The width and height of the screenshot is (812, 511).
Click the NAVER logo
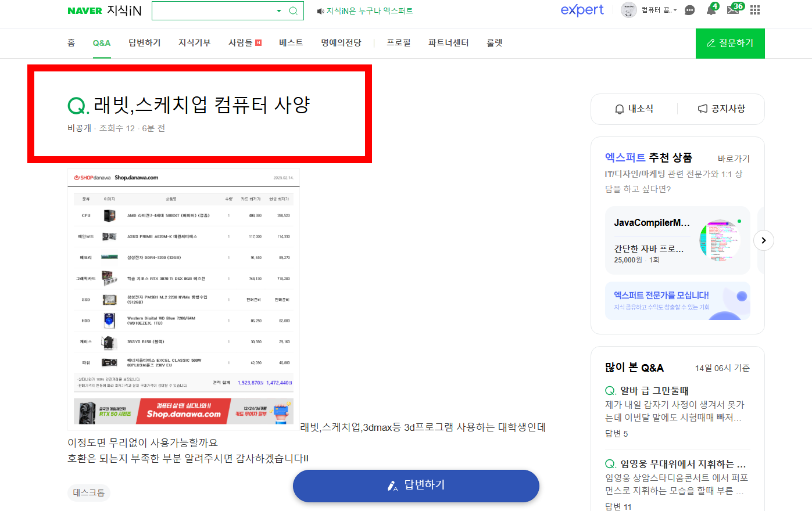pyautogui.click(x=85, y=11)
